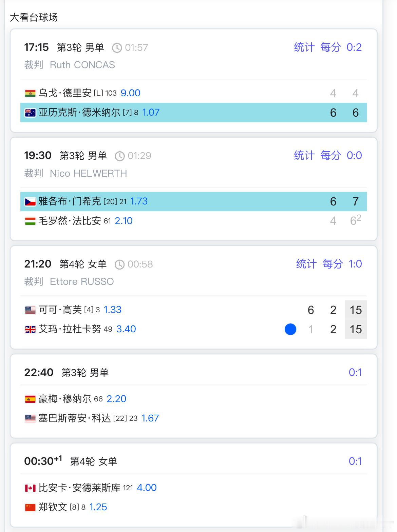
Task: Select the highlighted 雅各布·门希克 row
Action: tap(193, 201)
